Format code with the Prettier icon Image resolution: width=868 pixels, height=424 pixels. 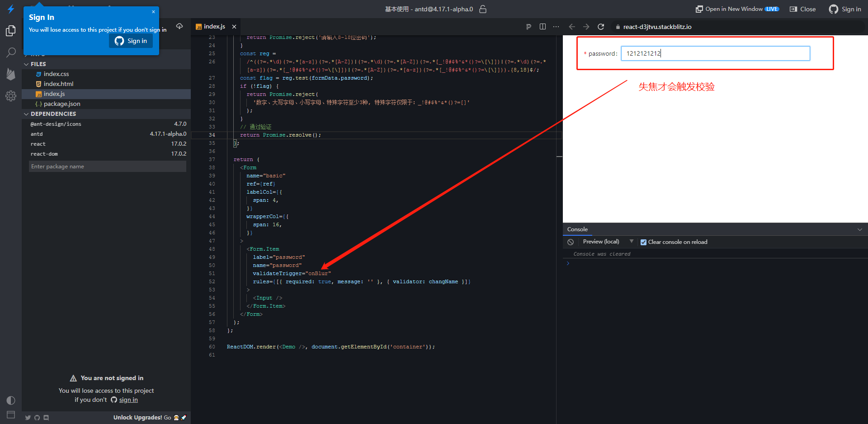pyautogui.click(x=528, y=27)
